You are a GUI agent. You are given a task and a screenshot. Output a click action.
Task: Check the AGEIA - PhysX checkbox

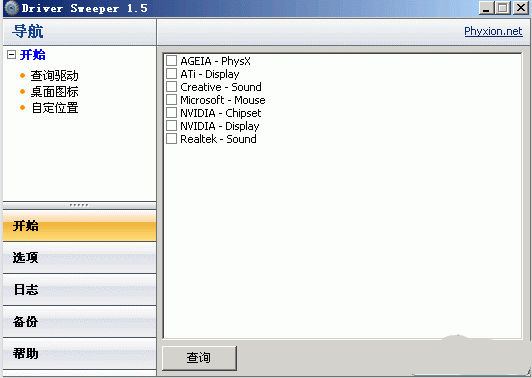(171, 61)
